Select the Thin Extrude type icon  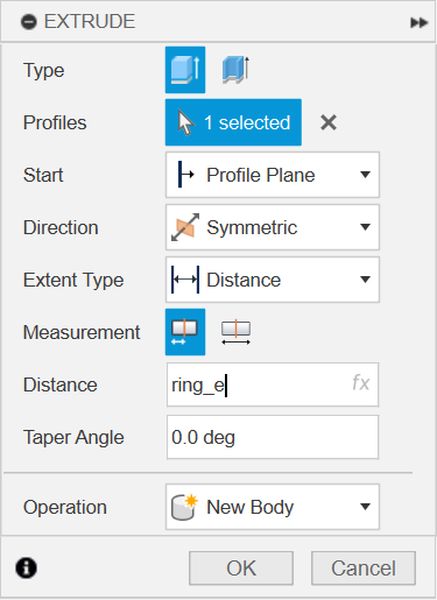tap(236, 70)
